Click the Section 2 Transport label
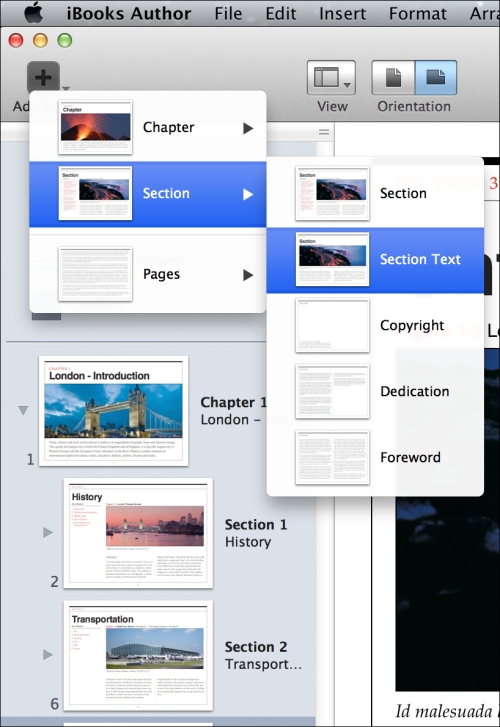Screen dimensions: 500x727 tap(263, 655)
